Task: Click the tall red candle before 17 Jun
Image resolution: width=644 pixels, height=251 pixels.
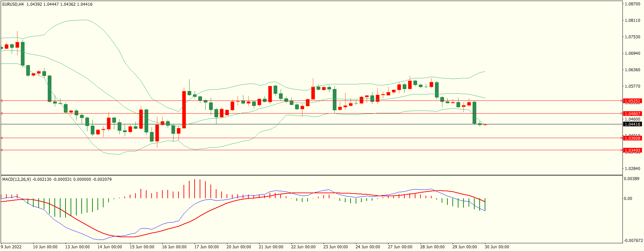Action: pyautogui.click(x=184, y=110)
